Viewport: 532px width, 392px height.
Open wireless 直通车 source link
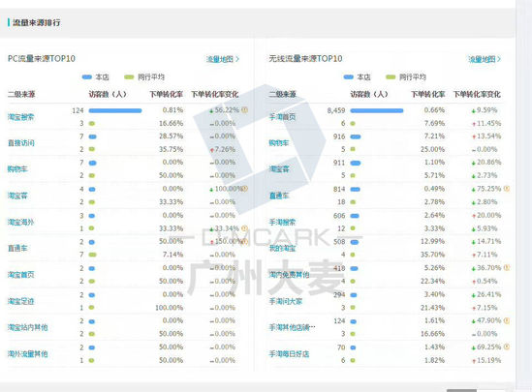(279, 196)
